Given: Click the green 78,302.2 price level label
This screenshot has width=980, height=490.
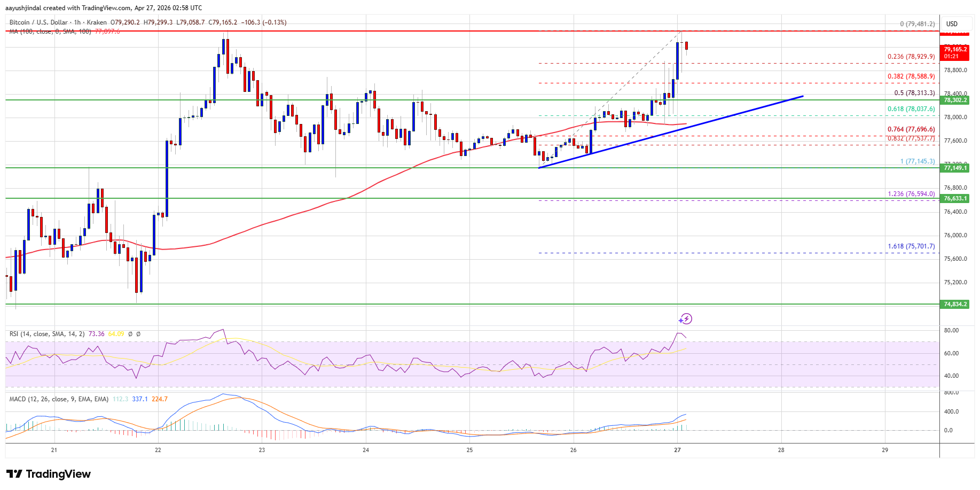Looking at the screenshot, I should 955,100.
